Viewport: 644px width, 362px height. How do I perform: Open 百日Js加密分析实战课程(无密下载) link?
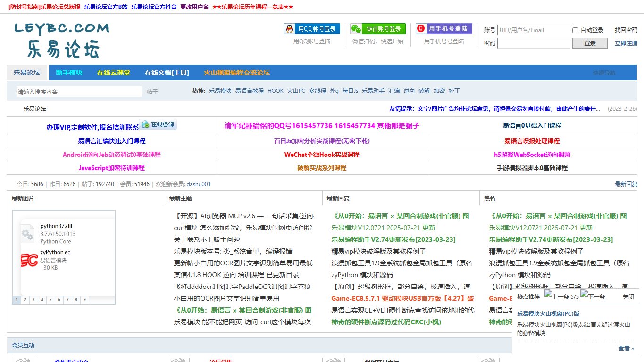322,141
